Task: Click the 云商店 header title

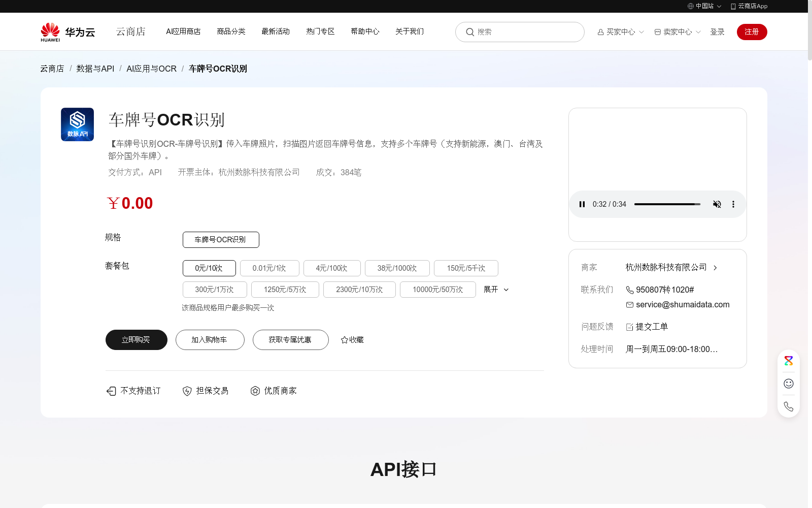Action: (131, 32)
